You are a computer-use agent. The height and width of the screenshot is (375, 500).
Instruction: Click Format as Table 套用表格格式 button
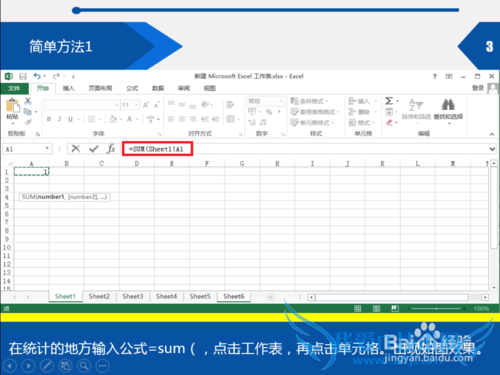(x=314, y=112)
